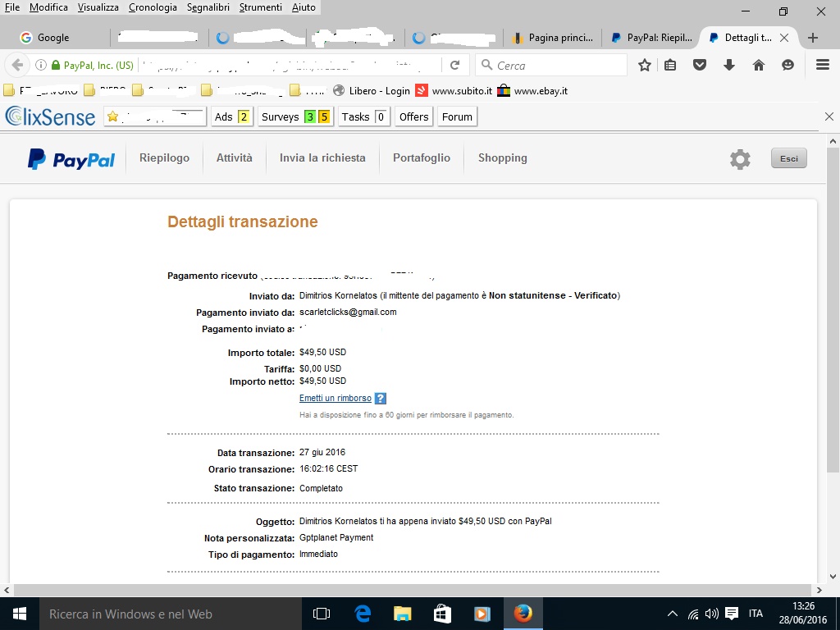Open Task View in the taskbar

coord(322,614)
